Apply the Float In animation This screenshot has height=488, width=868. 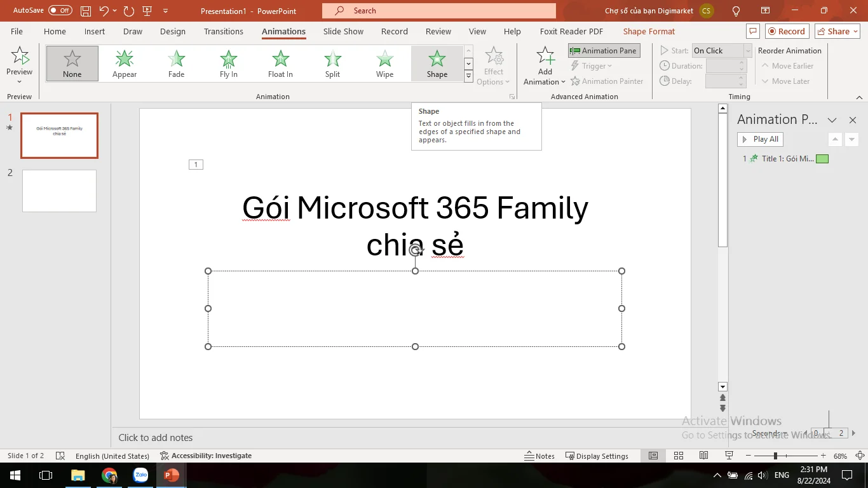[280, 64]
